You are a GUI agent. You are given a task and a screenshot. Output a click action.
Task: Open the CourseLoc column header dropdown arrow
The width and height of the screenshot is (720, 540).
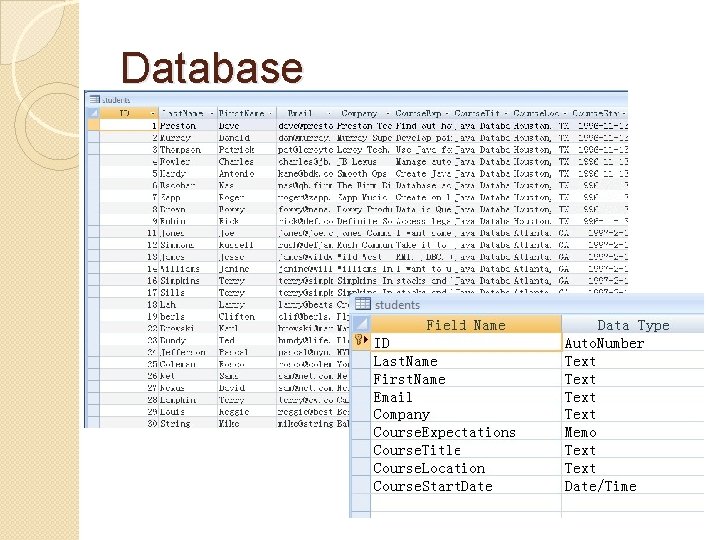564,113
